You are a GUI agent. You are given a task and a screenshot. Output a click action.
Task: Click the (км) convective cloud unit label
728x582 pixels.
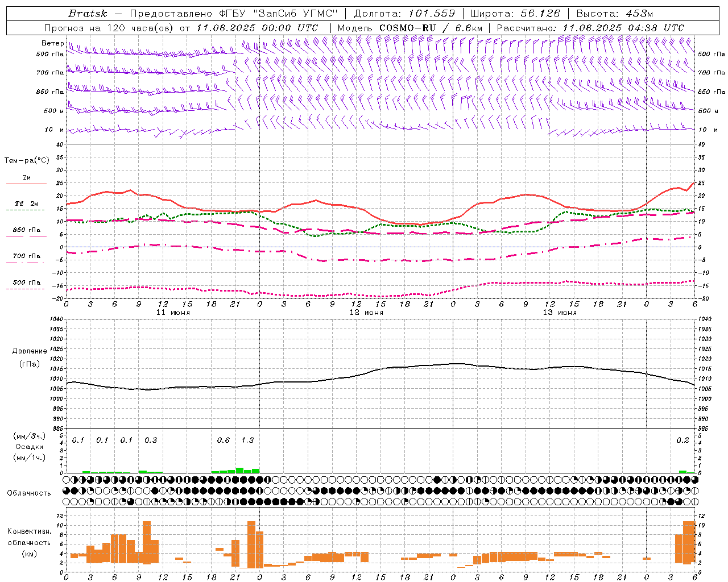point(29,554)
